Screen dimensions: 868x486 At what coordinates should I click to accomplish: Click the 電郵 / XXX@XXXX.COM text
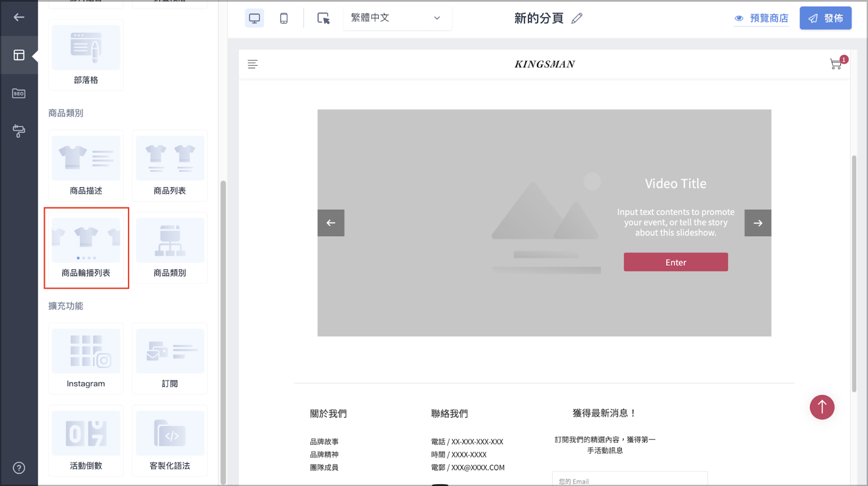(468, 468)
